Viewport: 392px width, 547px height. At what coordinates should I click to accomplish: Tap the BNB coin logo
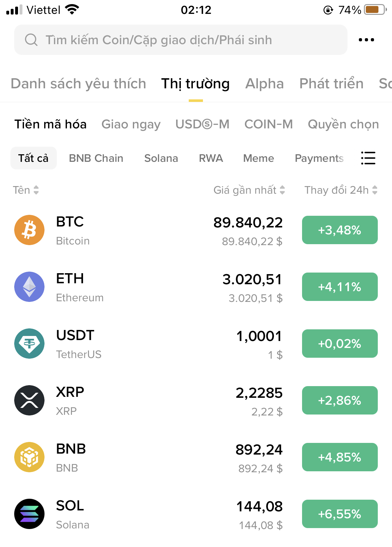29,457
